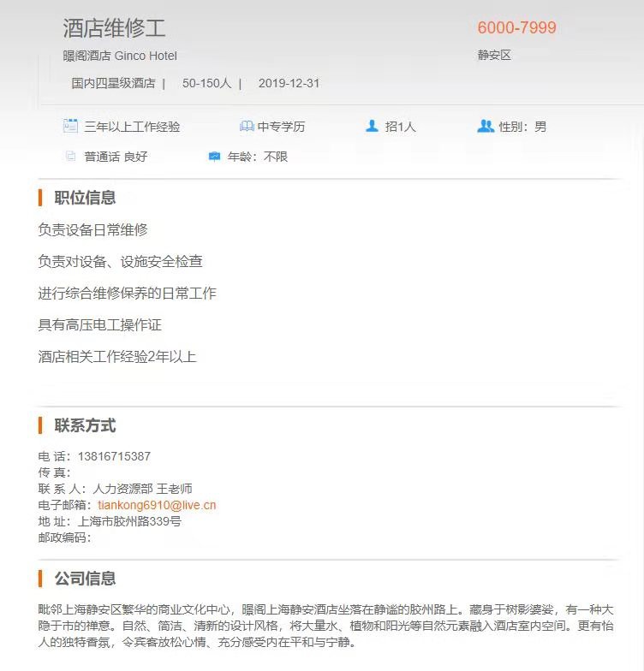This screenshot has width=644, height=671.
Task: Click the 酒店维修工 job title
Action: 115,28
